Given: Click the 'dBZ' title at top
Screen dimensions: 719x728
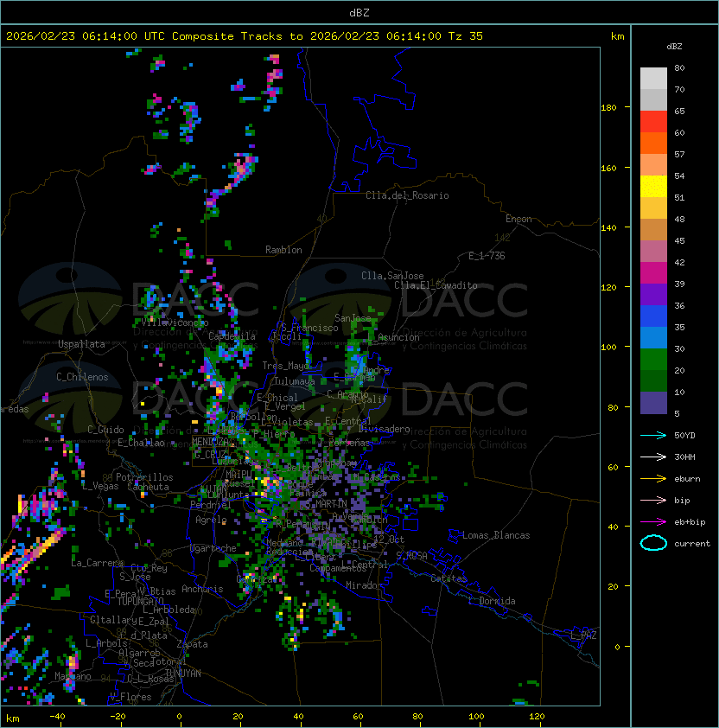Looking at the screenshot, I should point(359,13).
